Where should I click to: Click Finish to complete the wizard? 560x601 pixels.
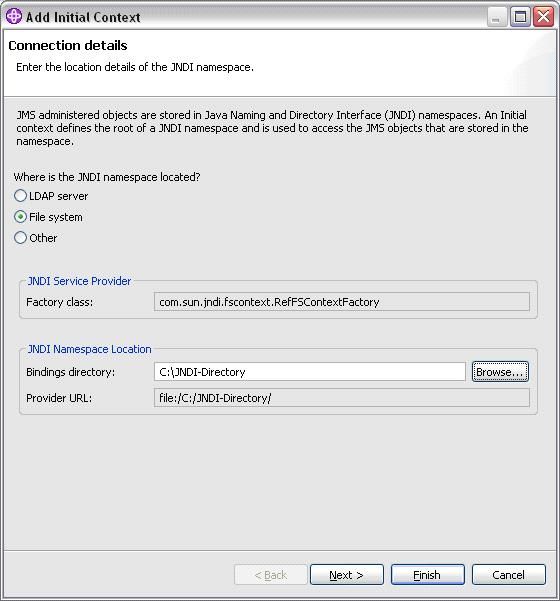[427, 575]
